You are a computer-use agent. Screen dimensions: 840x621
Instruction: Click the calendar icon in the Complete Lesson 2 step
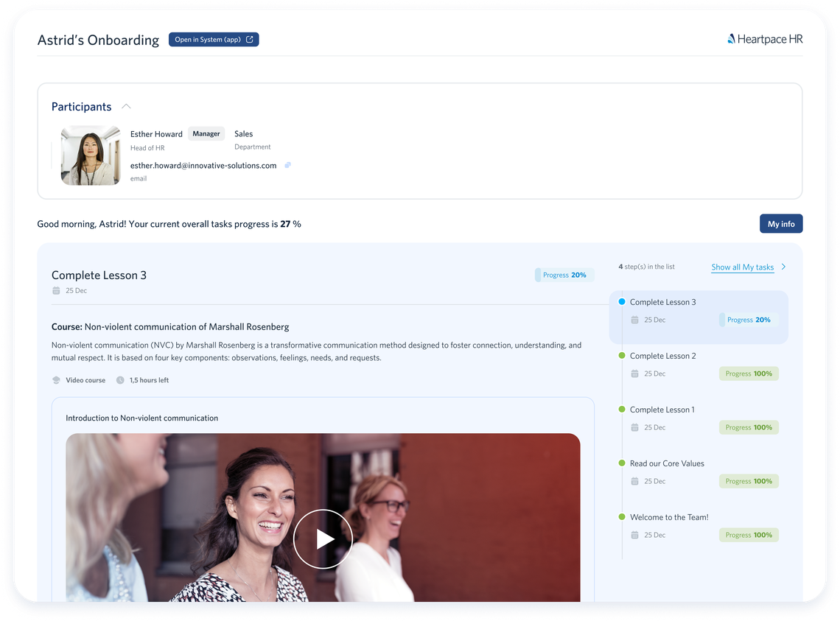pos(635,373)
